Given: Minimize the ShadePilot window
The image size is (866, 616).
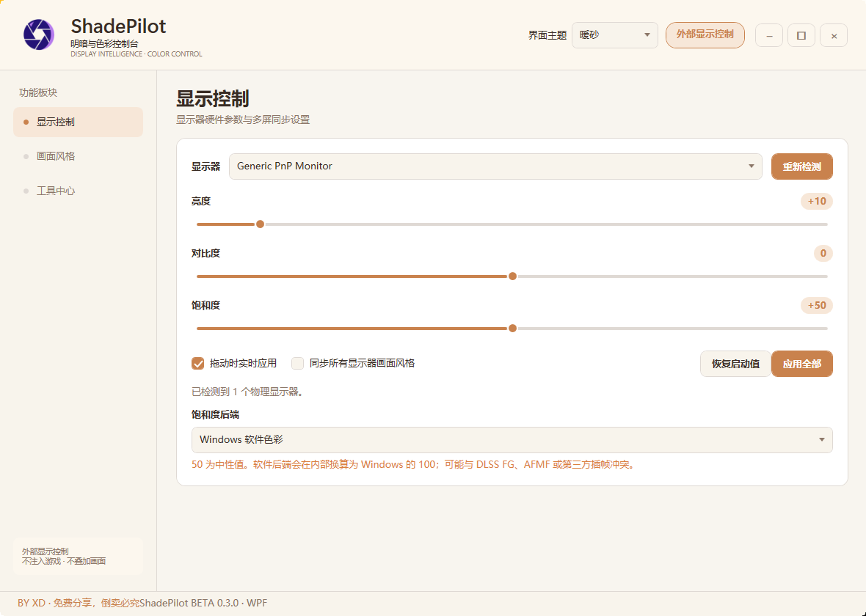Looking at the screenshot, I should tap(769, 36).
